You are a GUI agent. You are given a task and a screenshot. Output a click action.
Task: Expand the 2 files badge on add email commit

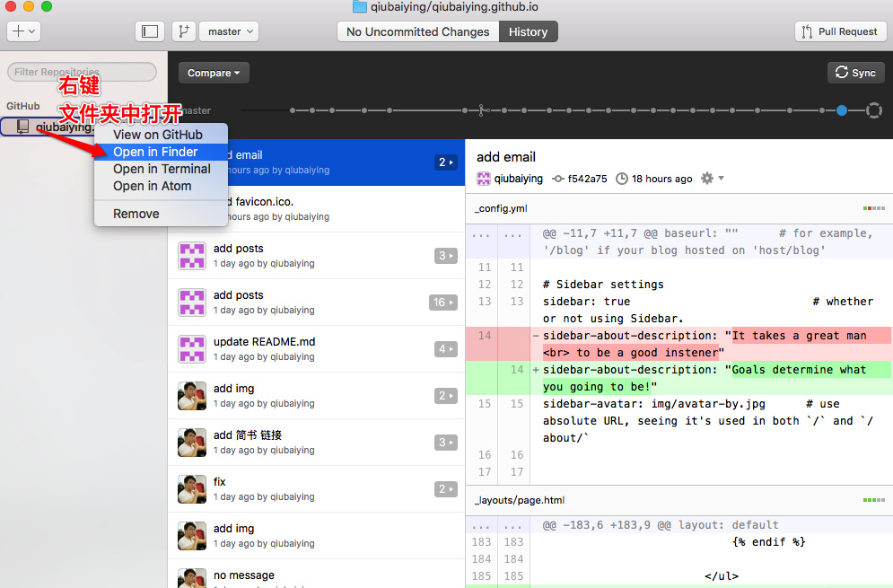pyautogui.click(x=446, y=162)
